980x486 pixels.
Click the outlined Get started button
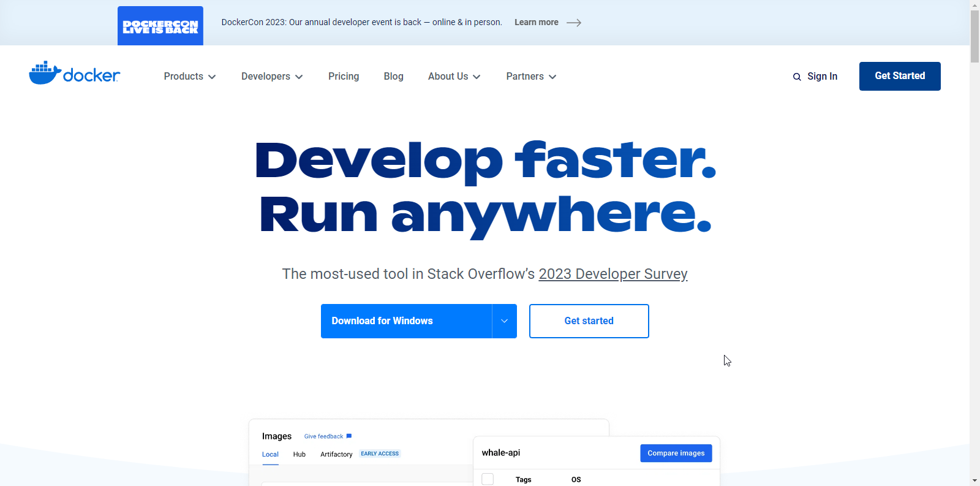pyautogui.click(x=589, y=321)
